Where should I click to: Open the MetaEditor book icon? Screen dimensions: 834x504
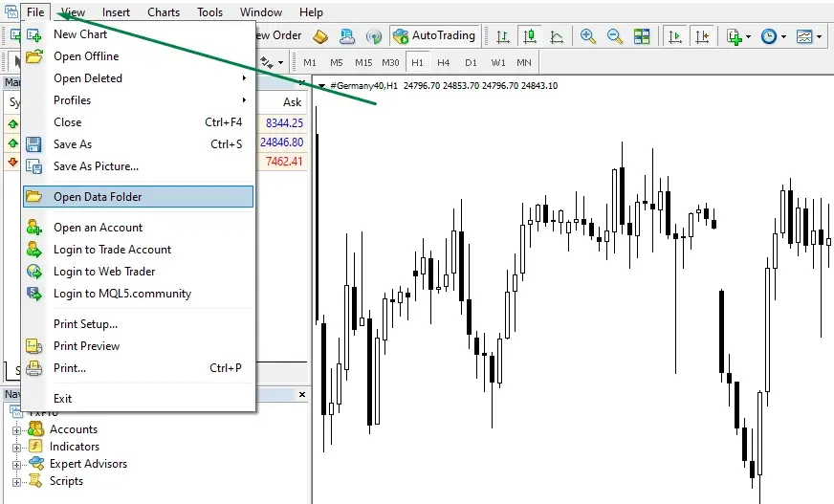pyautogui.click(x=320, y=36)
